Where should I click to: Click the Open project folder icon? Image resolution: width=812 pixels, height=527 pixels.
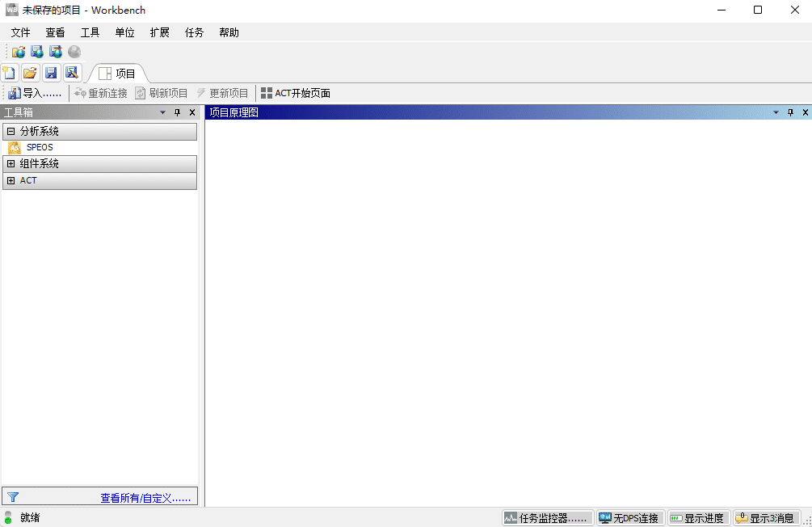coord(30,73)
